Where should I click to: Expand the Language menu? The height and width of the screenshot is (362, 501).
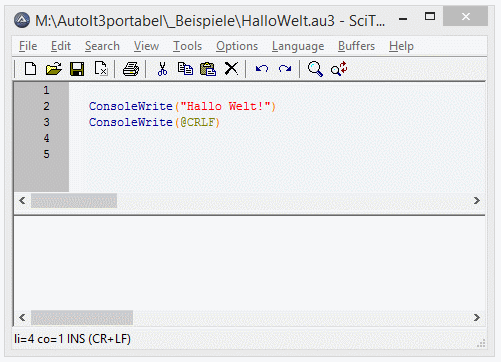(298, 46)
